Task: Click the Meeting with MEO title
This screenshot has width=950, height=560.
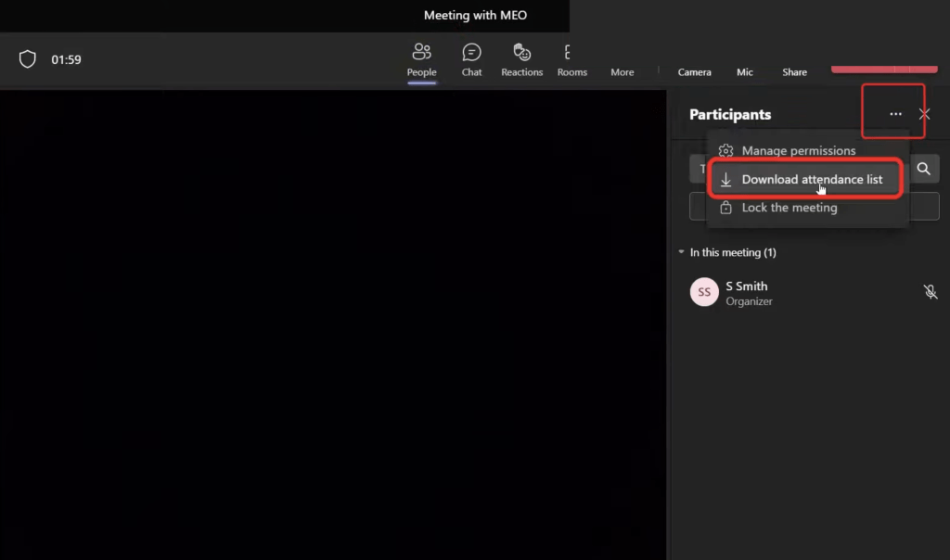Action: [x=475, y=15]
